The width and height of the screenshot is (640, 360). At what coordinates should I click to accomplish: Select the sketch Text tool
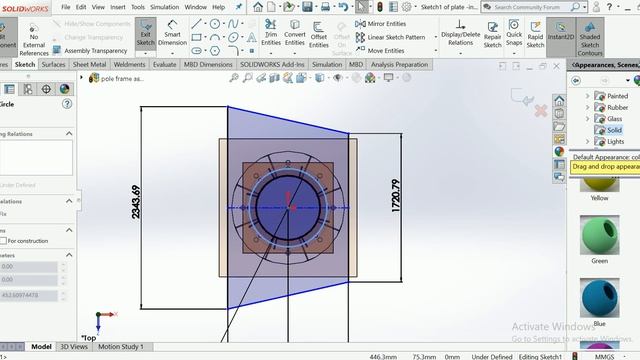coord(252,38)
